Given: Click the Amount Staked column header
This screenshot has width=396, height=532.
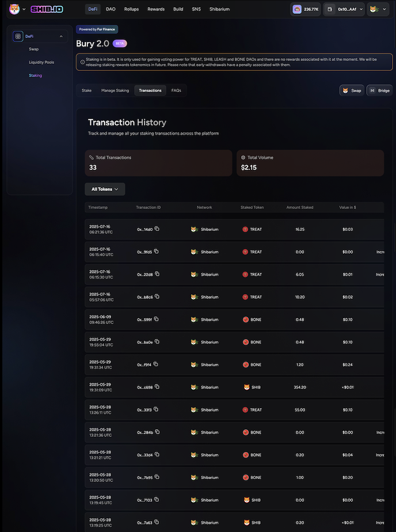Looking at the screenshot, I should point(300,207).
